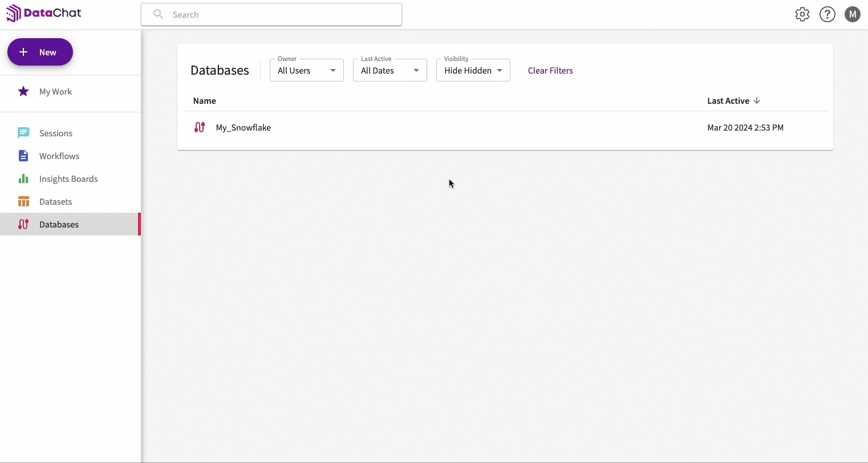Click the Insights Boards chart icon

pyautogui.click(x=23, y=178)
